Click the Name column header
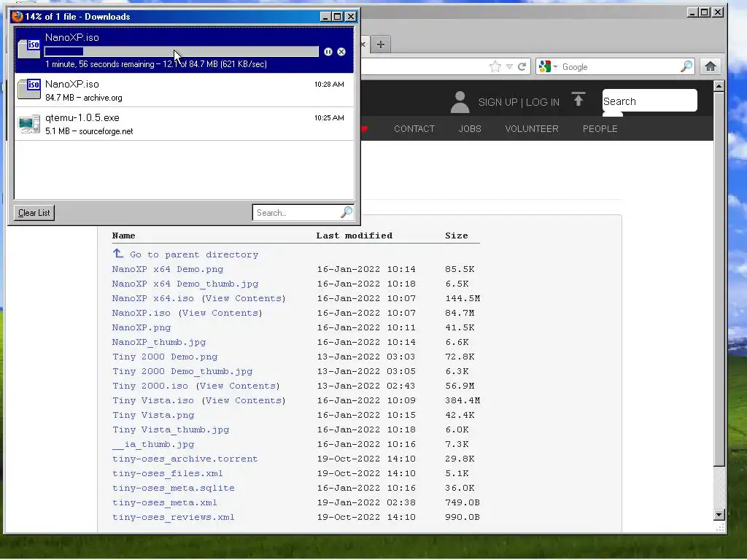 pyautogui.click(x=123, y=236)
